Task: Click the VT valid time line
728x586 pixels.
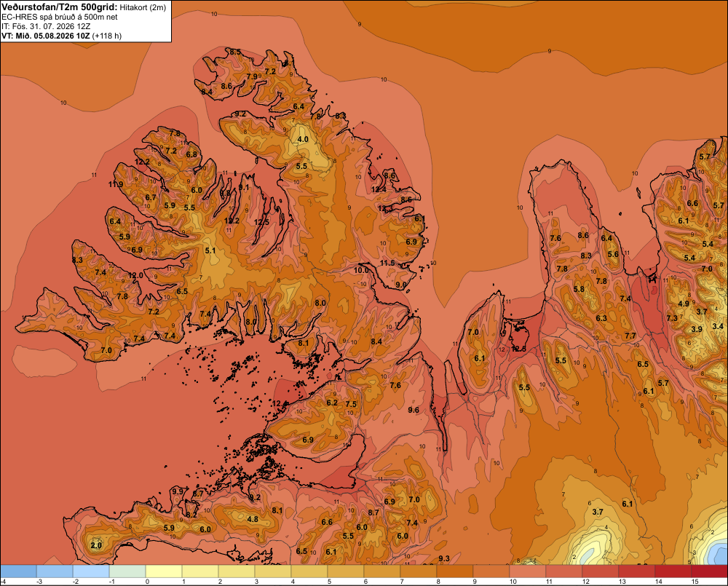Action: 61,36
